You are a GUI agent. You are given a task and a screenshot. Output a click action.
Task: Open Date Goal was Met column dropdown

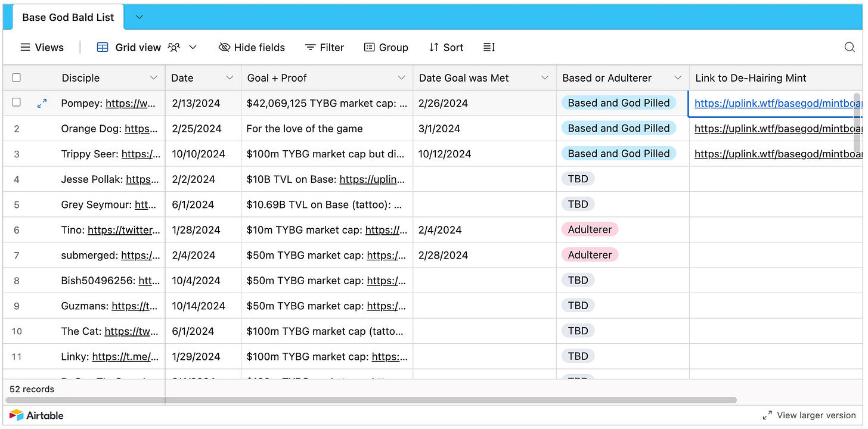click(x=545, y=78)
